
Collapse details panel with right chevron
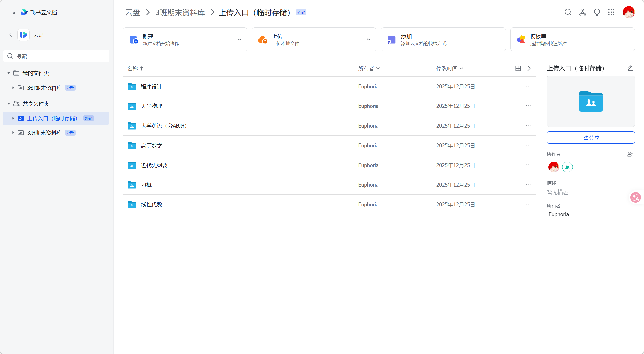click(529, 68)
